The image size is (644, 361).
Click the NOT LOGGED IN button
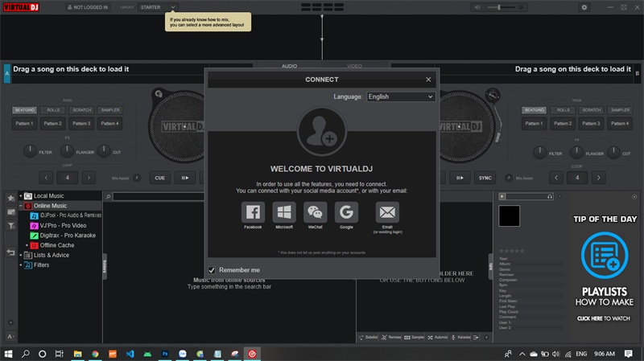(x=89, y=7)
